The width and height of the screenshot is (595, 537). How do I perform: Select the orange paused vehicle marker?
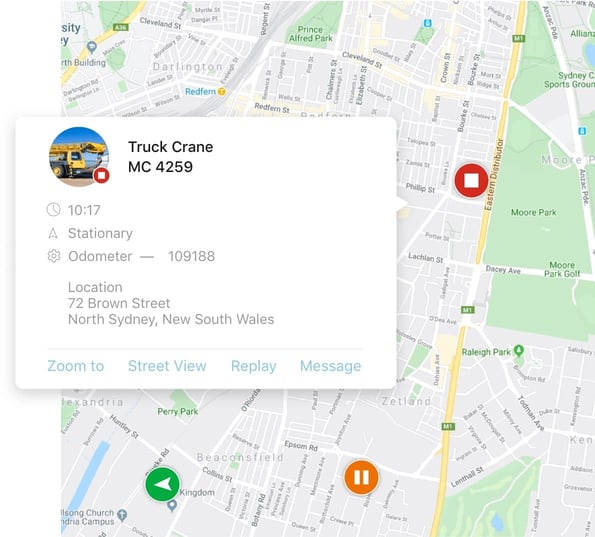click(361, 477)
